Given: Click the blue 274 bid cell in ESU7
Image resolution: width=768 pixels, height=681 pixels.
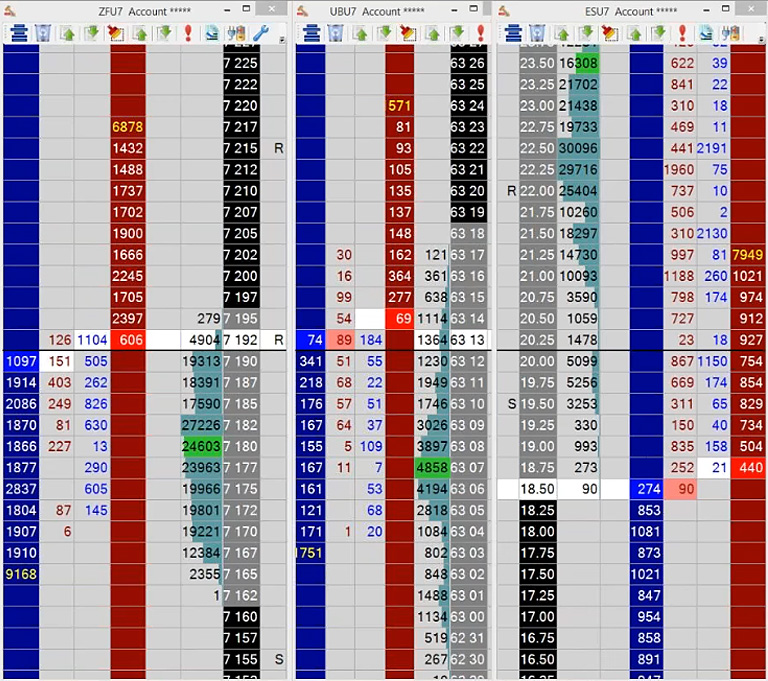Looking at the screenshot, I should tap(646, 489).
